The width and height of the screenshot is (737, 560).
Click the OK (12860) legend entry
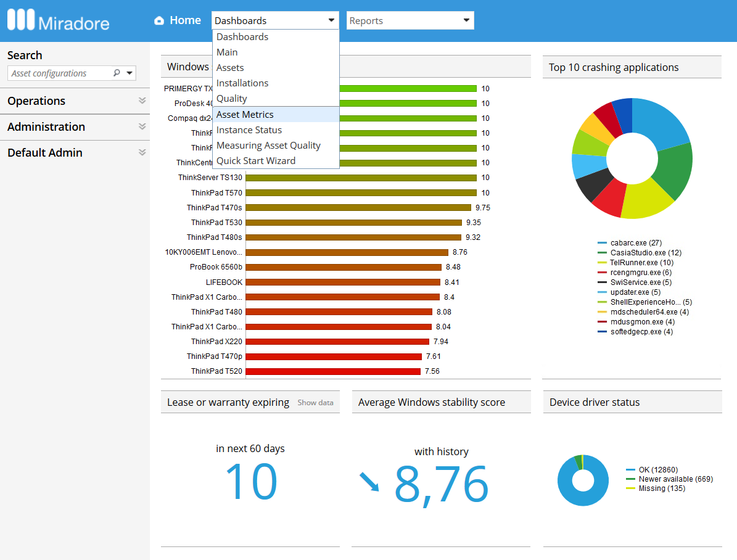652,470
